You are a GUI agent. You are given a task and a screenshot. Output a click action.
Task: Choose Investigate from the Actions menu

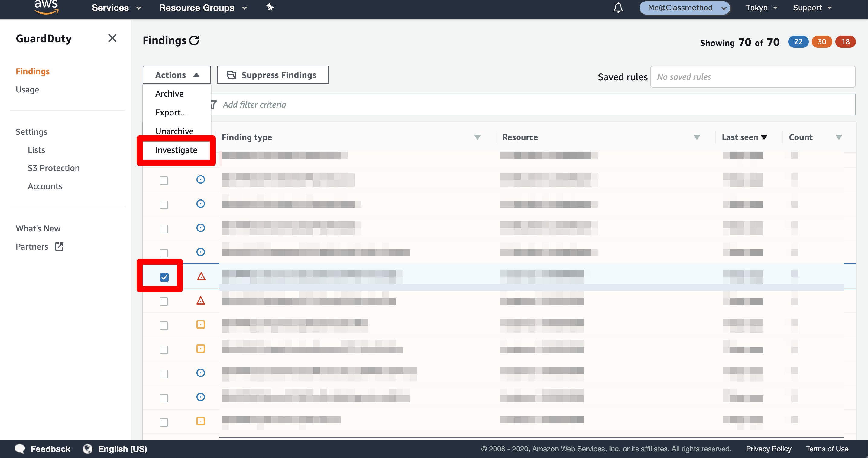(x=177, y=150)
